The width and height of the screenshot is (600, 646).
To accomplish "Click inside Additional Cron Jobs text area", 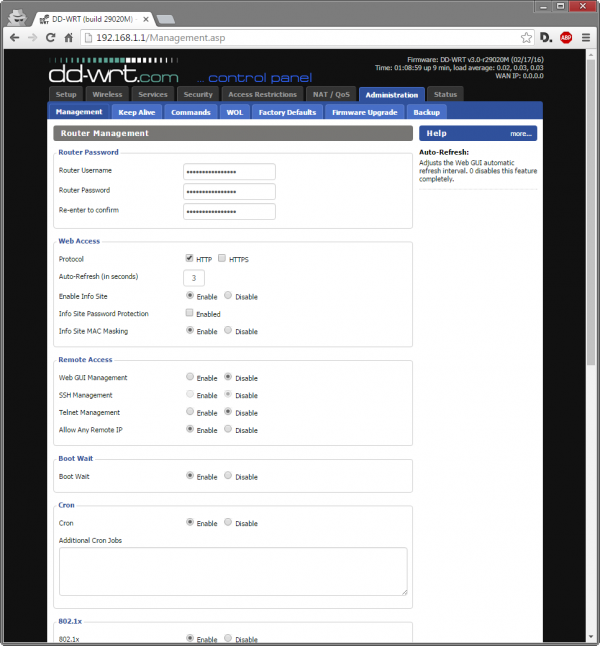I will [x=232, y=571].
